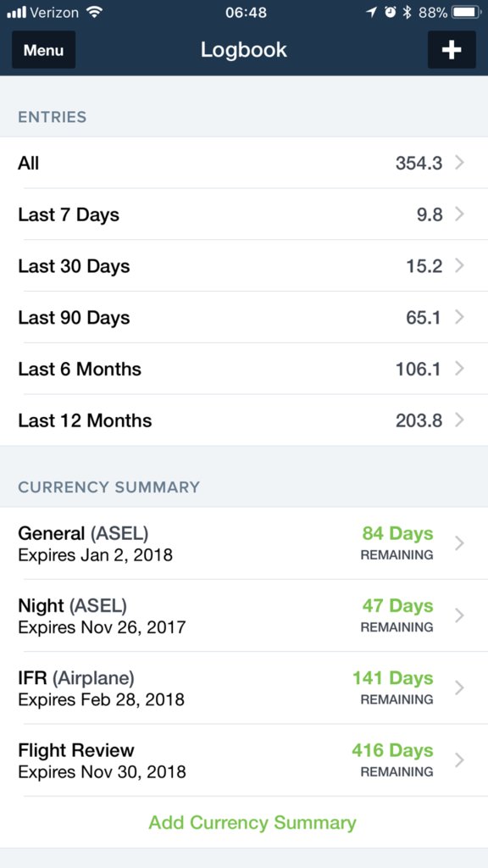Tap the plus icon to add entry

coord(452,50)
